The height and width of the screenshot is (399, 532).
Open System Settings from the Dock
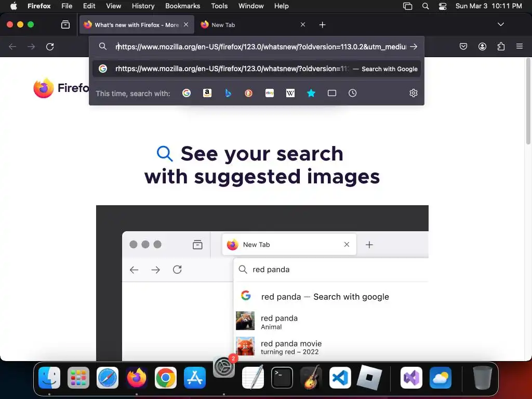[x=224, y=366]
